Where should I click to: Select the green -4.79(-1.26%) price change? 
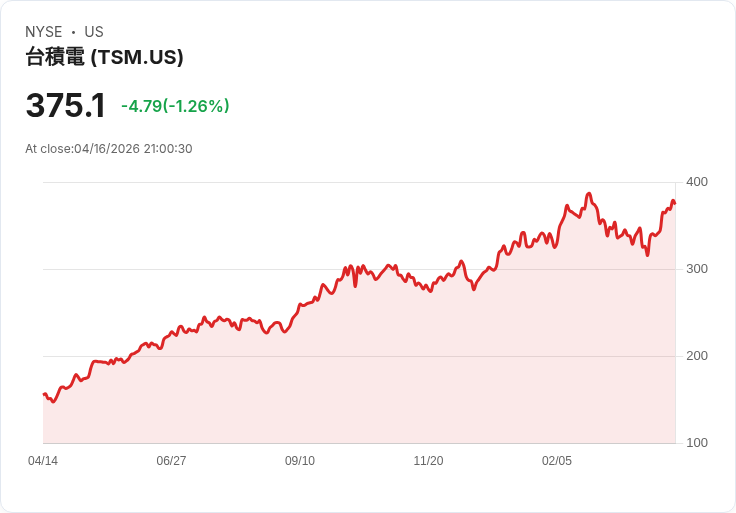[175, 106]
